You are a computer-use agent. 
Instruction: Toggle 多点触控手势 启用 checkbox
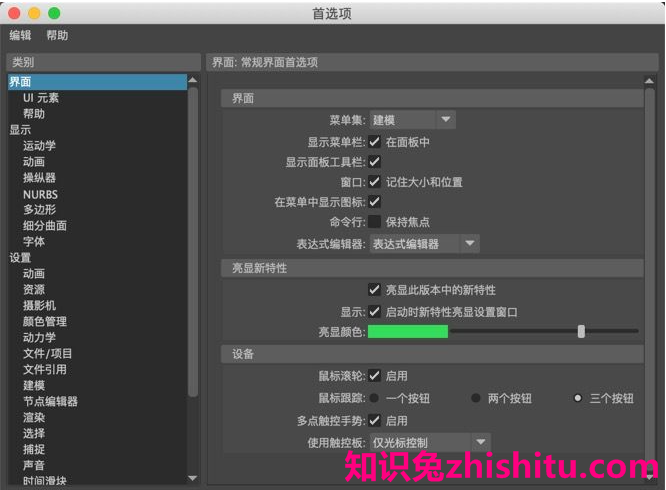point(374,421)
